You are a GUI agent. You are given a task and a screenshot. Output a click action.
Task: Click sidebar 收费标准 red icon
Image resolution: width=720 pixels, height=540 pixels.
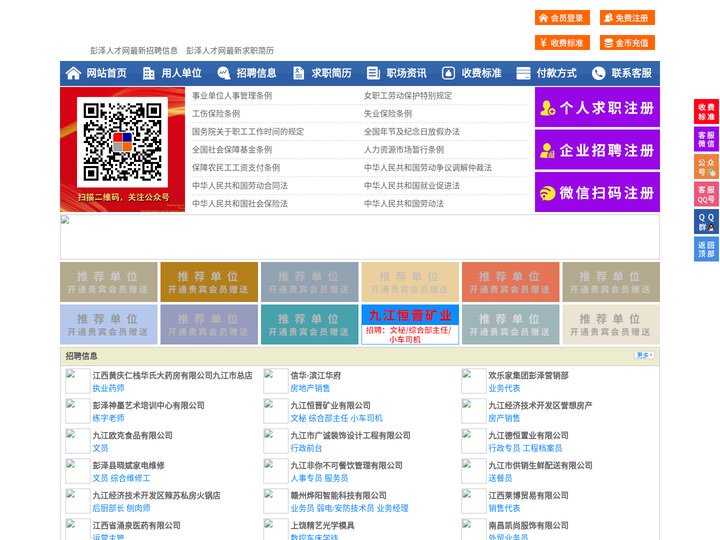(706, 112)
